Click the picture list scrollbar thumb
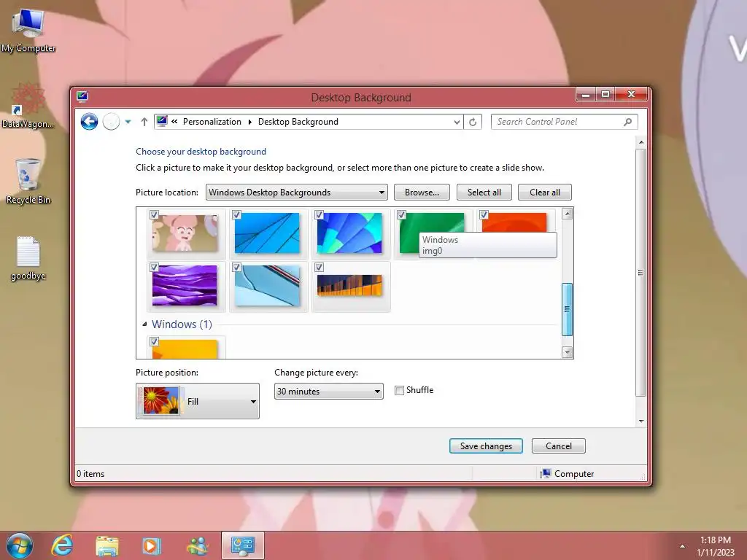 pyautogui.click(x=567, y=309)
